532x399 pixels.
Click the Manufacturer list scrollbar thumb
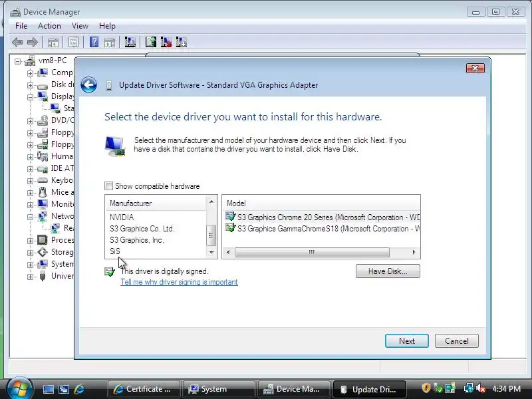[211, 235]
